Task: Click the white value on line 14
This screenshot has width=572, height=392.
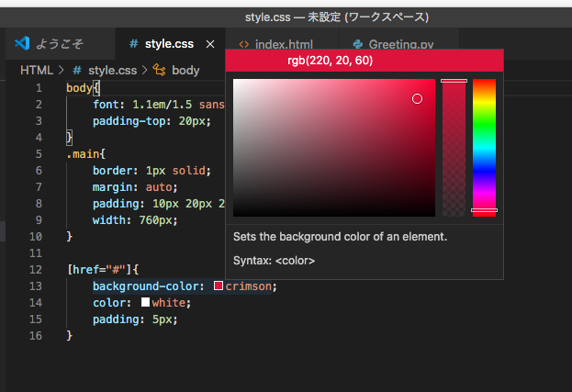Action: tap(169, 303)
